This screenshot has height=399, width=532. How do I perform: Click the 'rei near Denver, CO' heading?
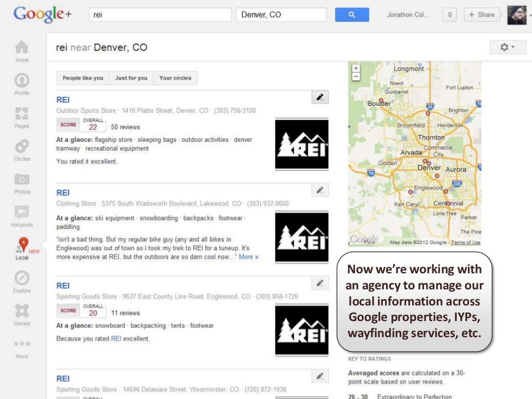coord(101,47)
